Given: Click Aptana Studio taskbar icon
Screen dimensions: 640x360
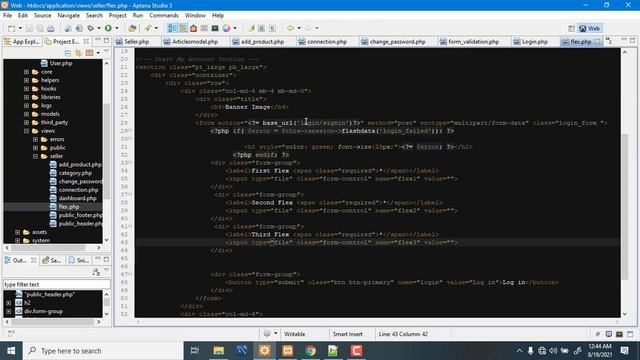Looking at the screenshot, I should click(x=264, y=351).
